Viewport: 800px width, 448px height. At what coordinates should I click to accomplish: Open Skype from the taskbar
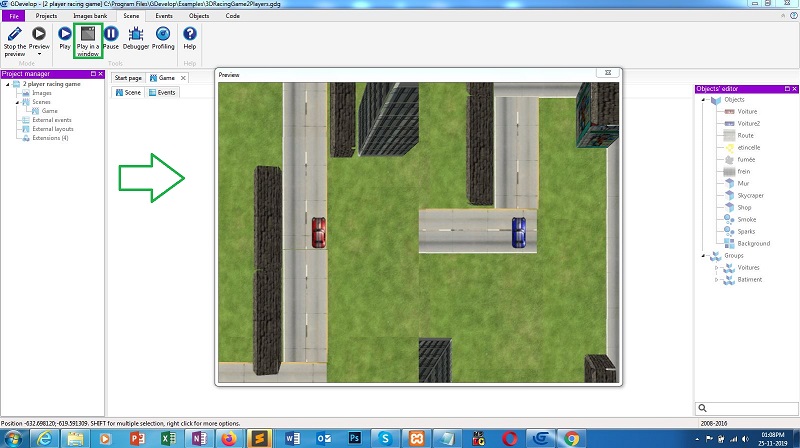point(385,439)
